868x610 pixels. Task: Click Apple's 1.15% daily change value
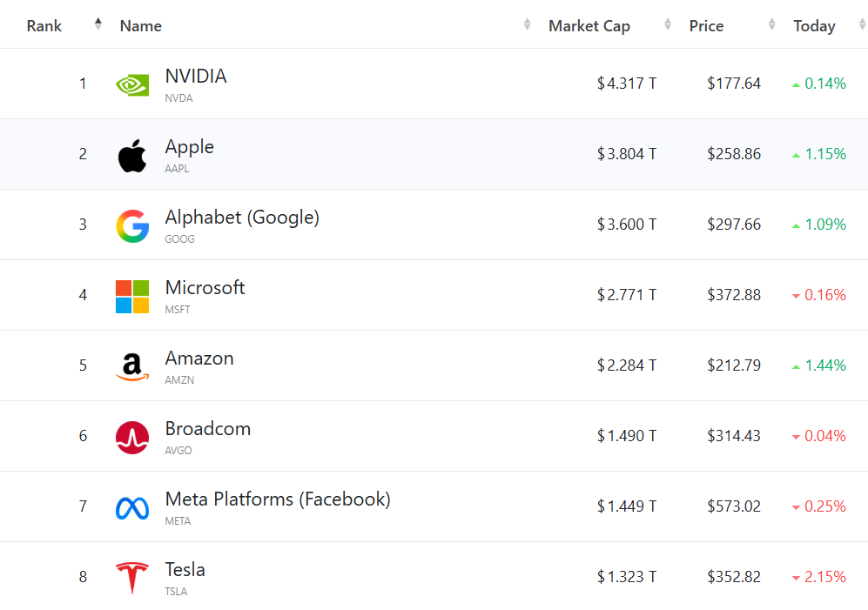(824, 154)
